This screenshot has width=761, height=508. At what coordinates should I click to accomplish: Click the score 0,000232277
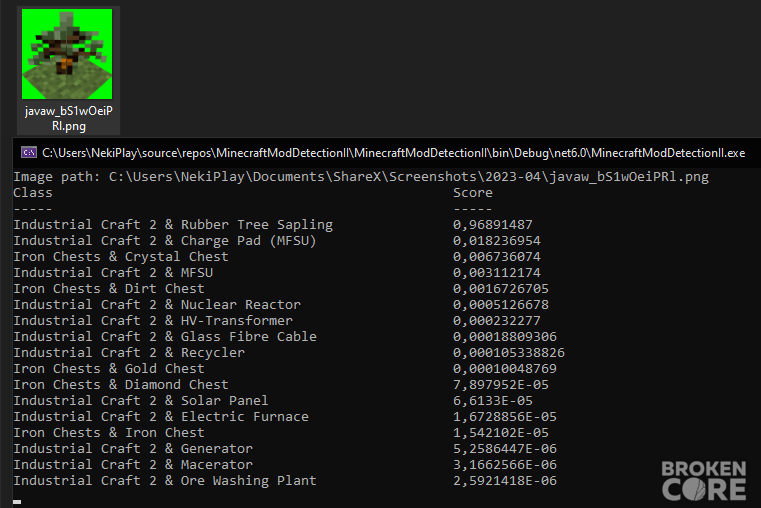496,321
